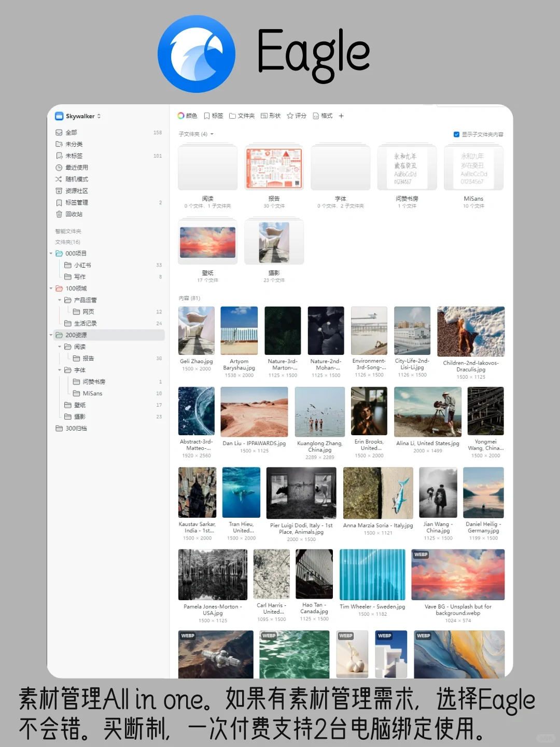
Task: Activate 随机模式 random mode
Action: [x=108, y=179]
